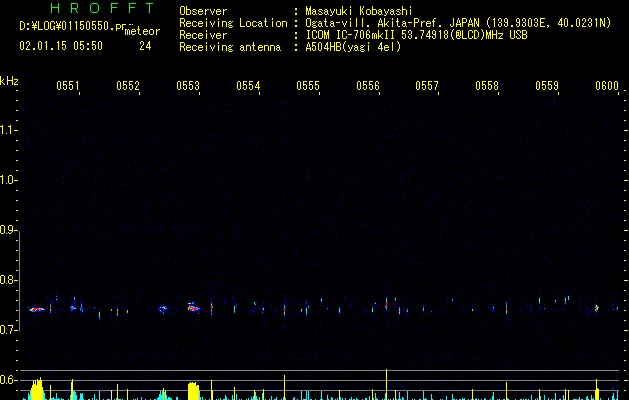Click the meteor echo near 0600
Viewport: 629px width, 400px height.
(597, 308)
